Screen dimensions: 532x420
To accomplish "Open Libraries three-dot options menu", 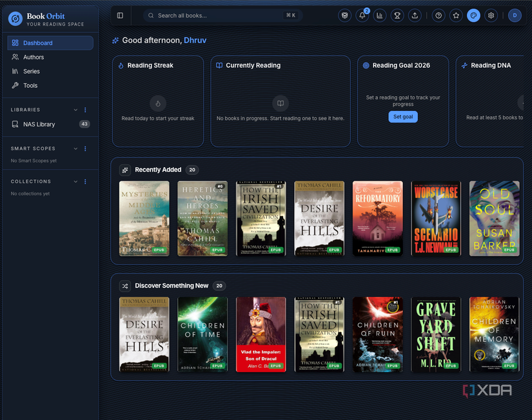I will [x=85, y=110].
